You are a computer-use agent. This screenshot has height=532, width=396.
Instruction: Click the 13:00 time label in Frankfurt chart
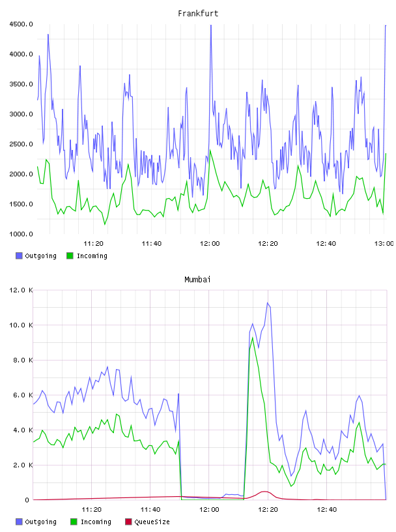384,244
